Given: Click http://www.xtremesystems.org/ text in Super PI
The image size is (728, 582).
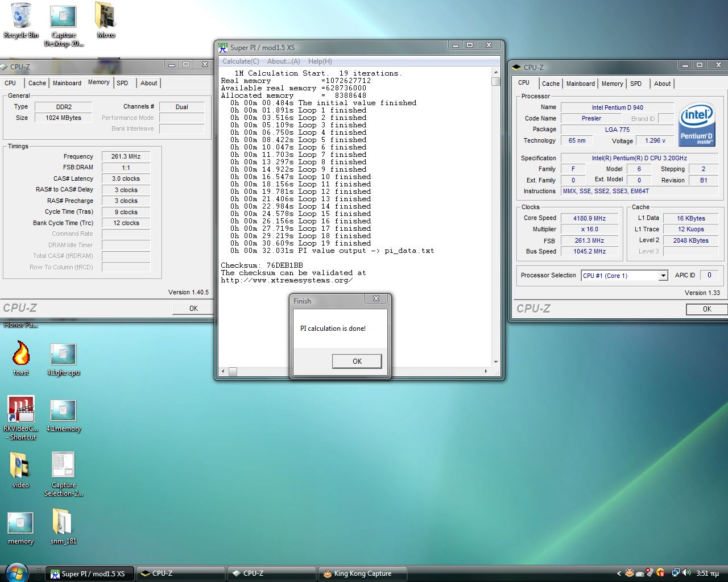Looking at the screenshot, I should point(287,280).
